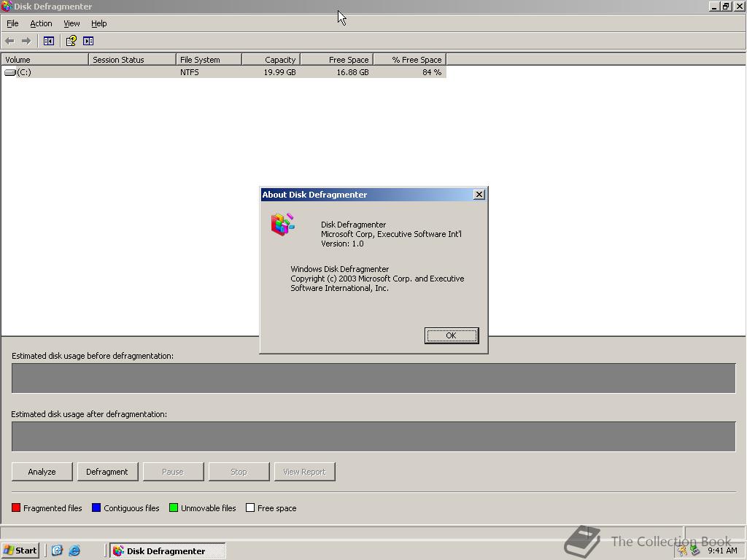This screenshot has width=747, height=560.
Task: Click the View Report button
Action: (x=304, y=472)
